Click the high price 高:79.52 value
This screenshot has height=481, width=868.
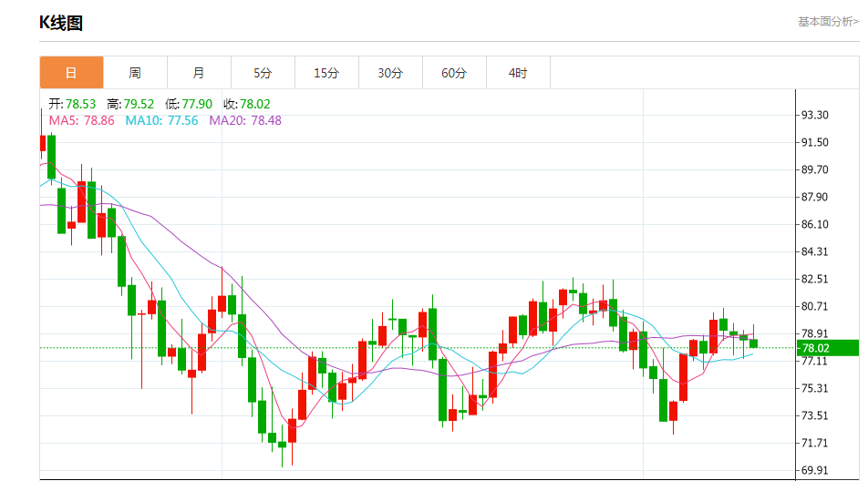click(x=130, y=104)
